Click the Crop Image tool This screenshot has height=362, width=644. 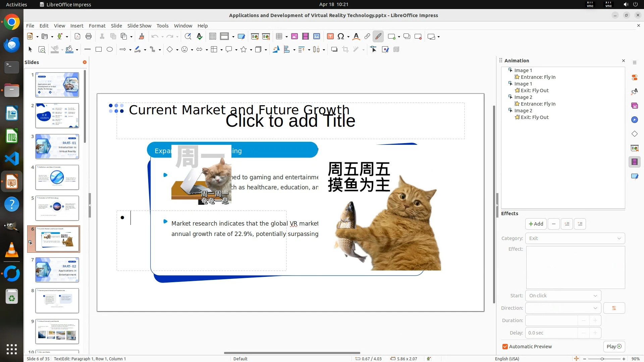(345, 50)
